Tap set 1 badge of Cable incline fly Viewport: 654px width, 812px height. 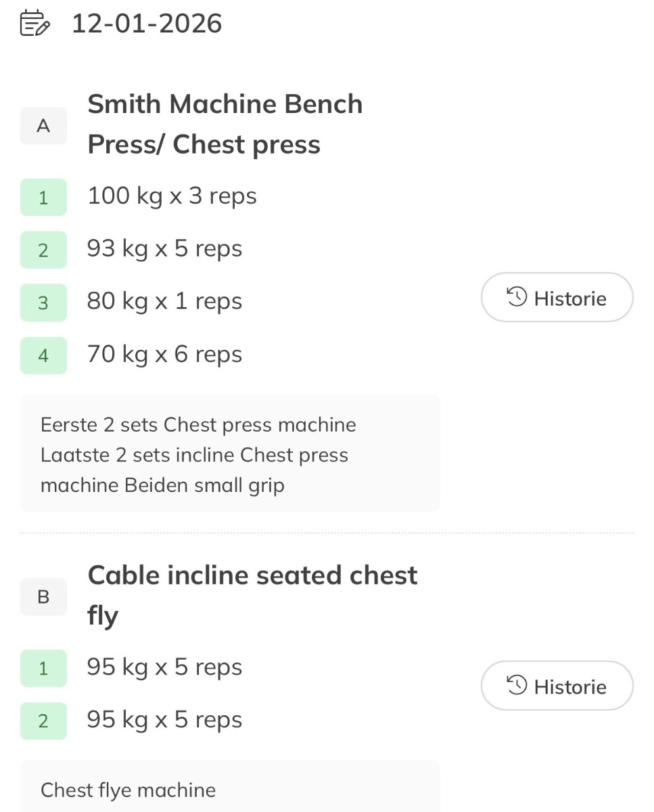43,668
